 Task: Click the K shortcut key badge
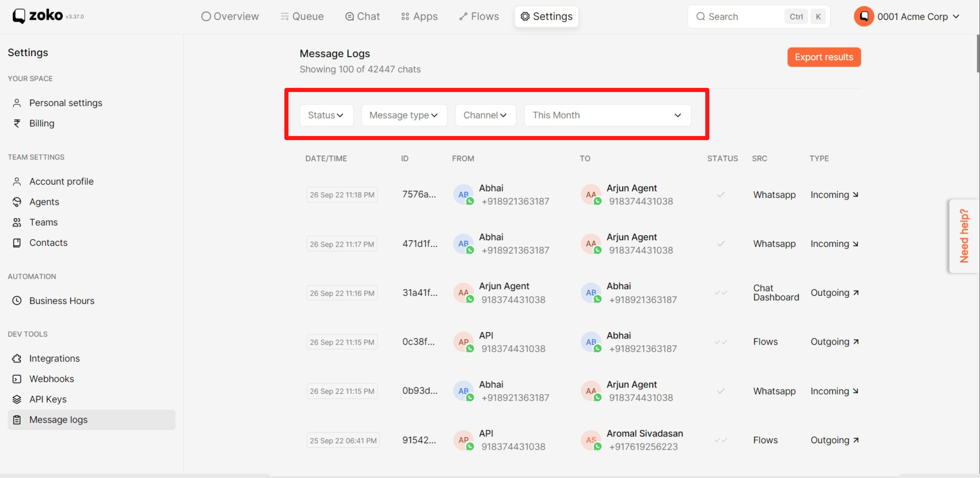pos(818,17)
